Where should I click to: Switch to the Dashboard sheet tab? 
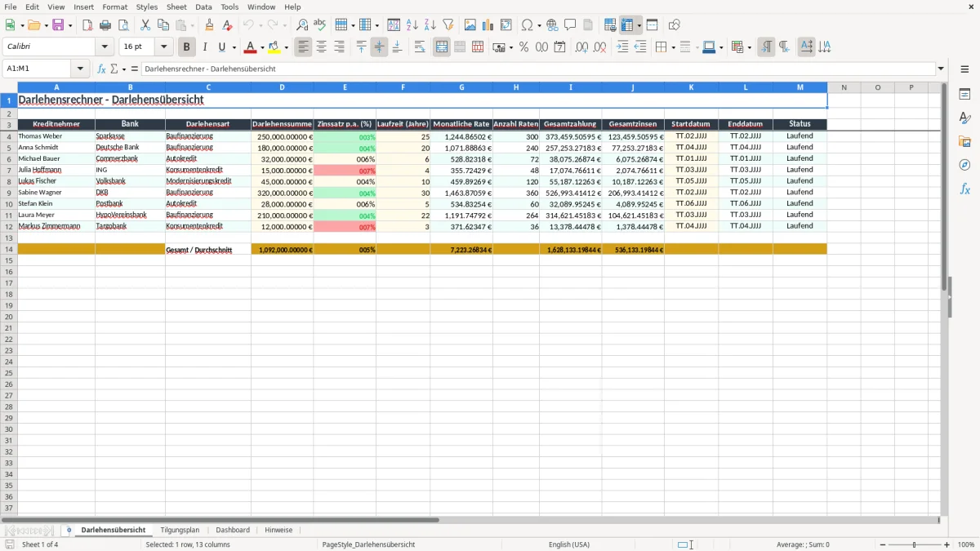(x=233, y=531)
